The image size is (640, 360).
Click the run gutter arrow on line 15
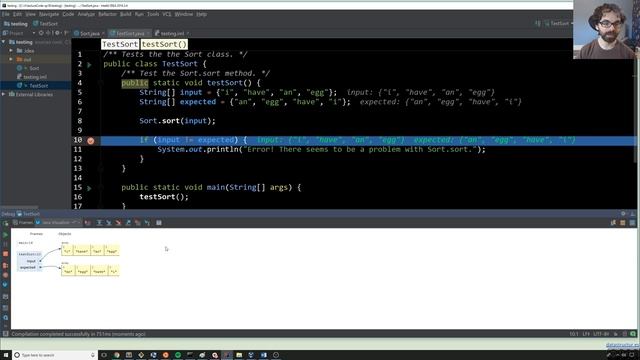pyautogui.click(x=89, y=188)
